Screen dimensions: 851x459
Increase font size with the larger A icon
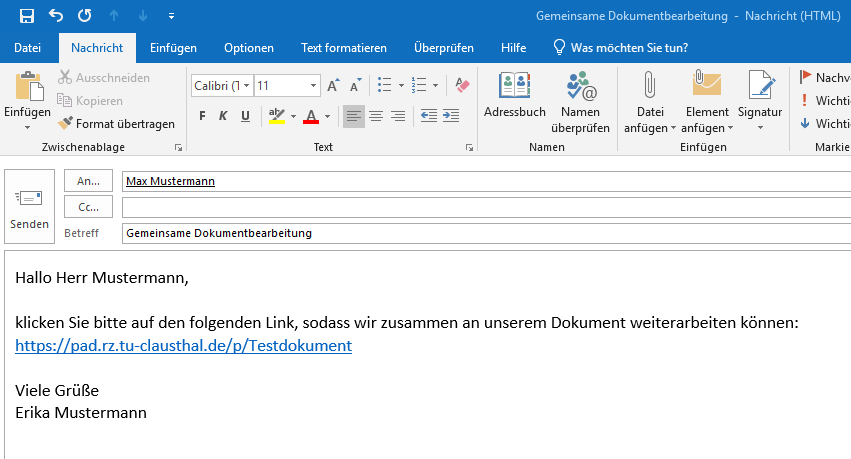pos(333,86)
